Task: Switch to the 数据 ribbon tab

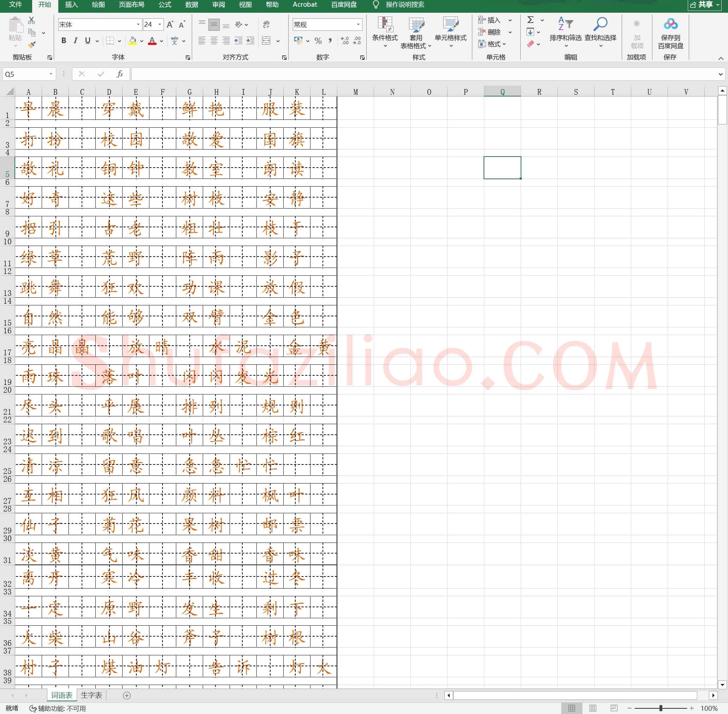Action: (192, 5)
